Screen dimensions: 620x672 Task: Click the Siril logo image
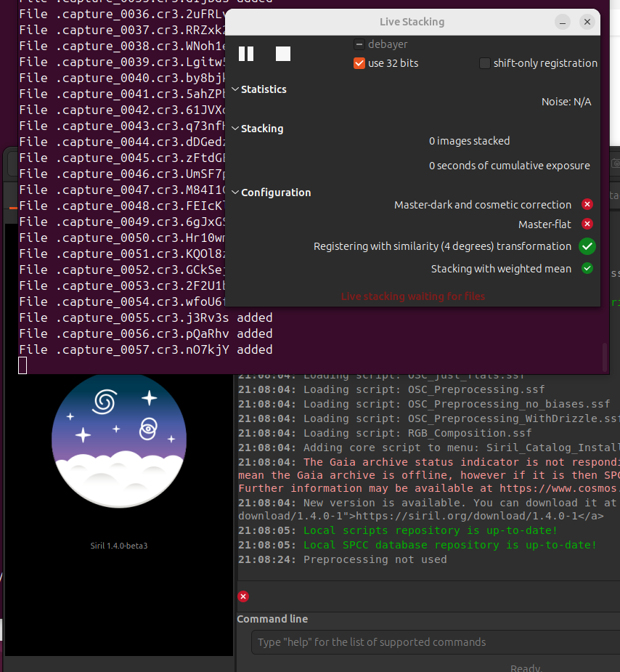tap(119, 443)
